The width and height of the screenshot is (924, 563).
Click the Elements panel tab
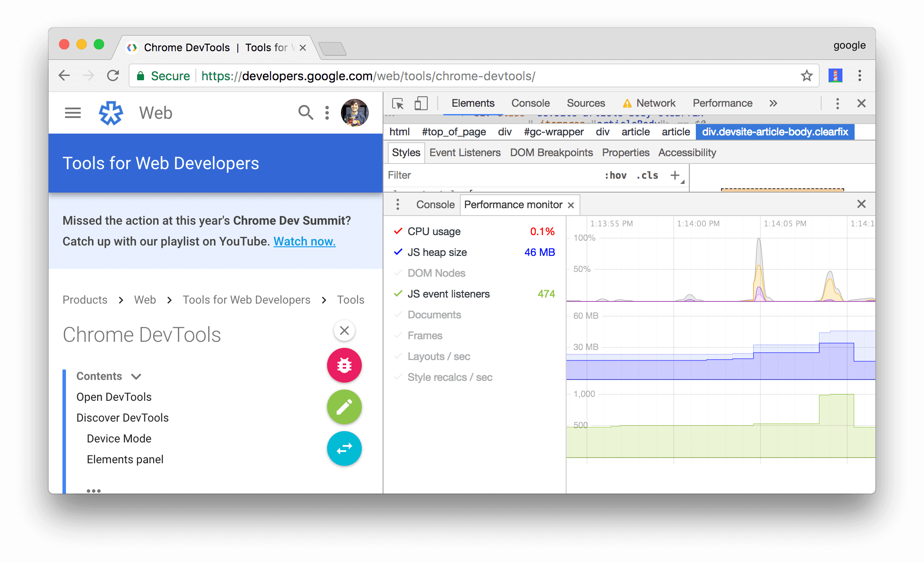473,104
